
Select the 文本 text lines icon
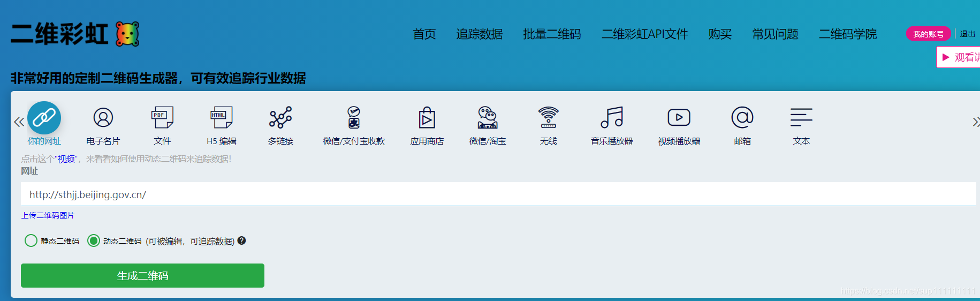click(x=801, y=117)
